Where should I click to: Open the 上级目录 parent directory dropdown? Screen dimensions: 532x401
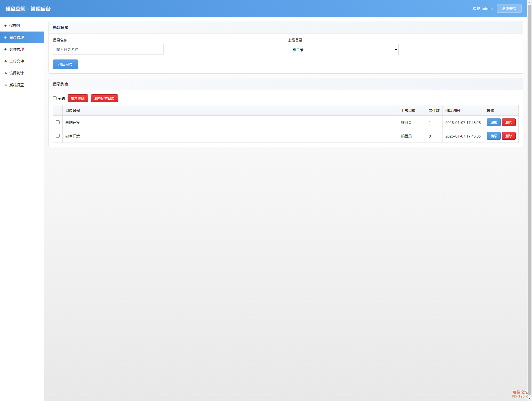pos(343,50)
